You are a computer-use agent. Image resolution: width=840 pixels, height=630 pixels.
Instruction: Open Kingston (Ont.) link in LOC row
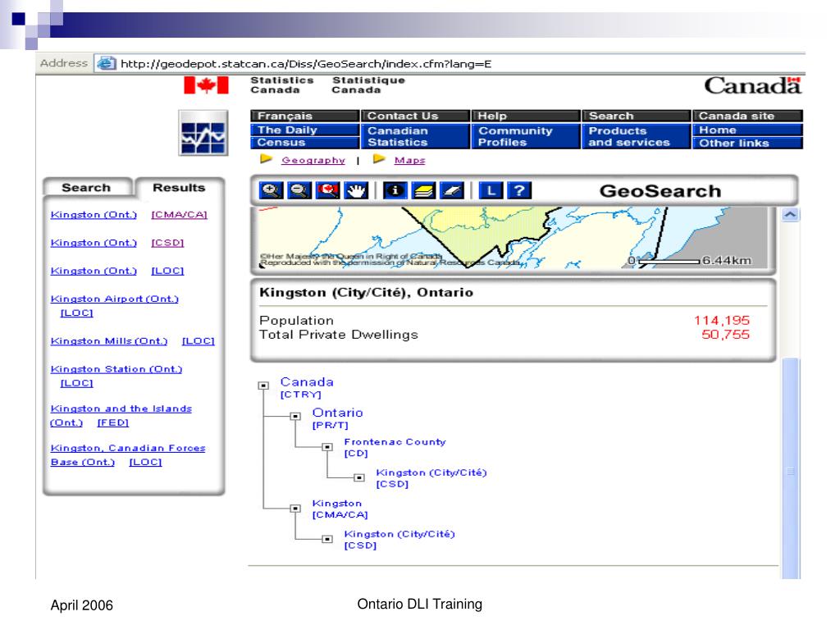(x=94, y=271)
